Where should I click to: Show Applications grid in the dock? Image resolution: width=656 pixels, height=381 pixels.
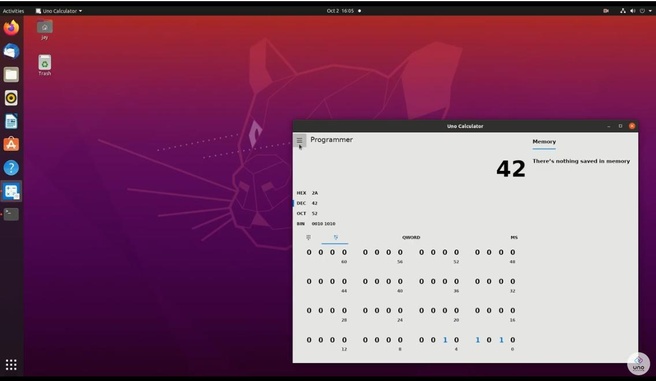point(11,365)
